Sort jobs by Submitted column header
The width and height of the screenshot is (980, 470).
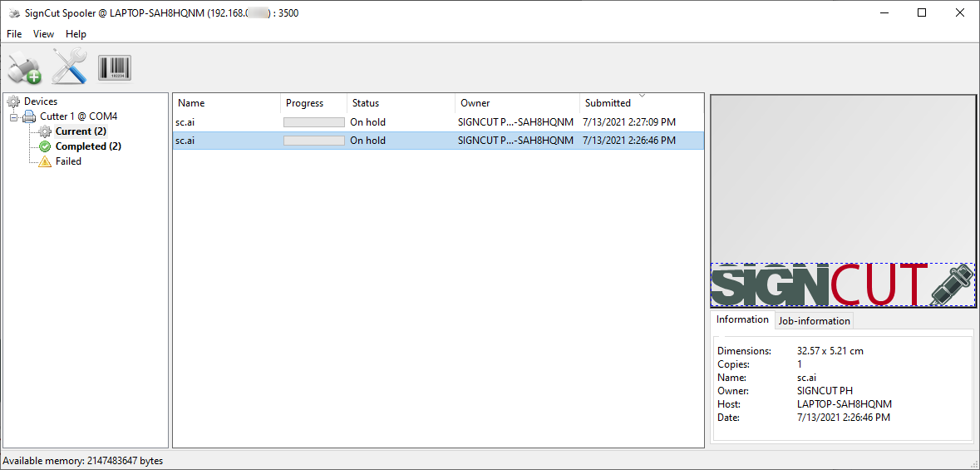[x=642, y=103]
